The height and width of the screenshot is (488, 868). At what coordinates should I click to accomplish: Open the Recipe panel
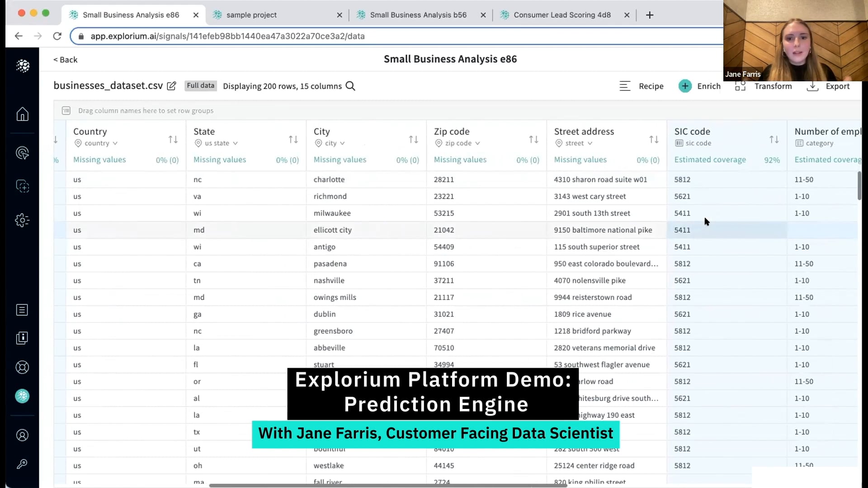[x=642, y=86]
